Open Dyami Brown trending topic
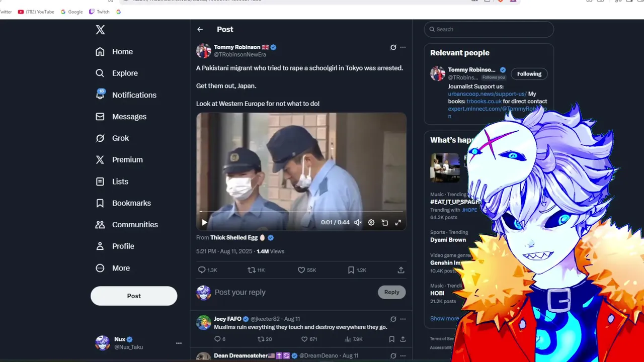Image resolution: width=644 pixels, height=362 pixels. [x=448, y=240]
